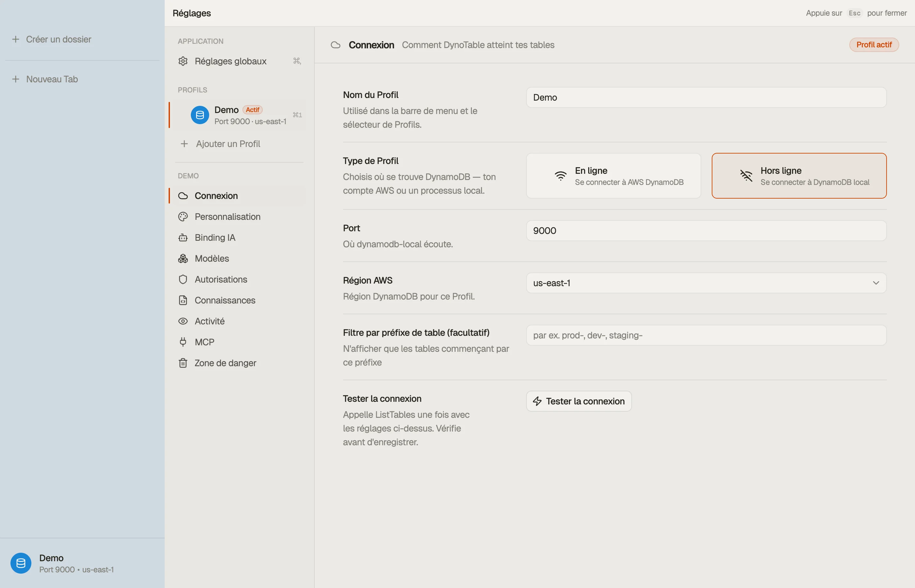Open the MCP plug icon
This screenshot has width=915, height=588.
coord(183,342)
